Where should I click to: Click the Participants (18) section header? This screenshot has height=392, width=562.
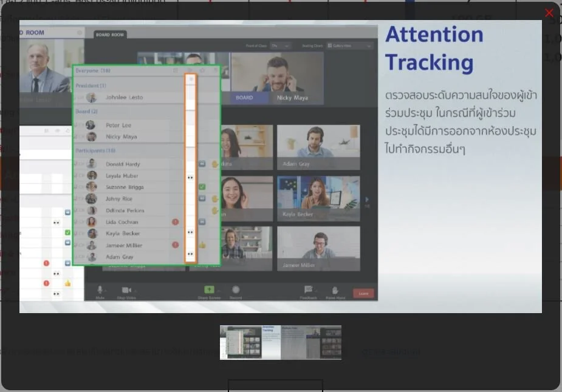point(95,150)
